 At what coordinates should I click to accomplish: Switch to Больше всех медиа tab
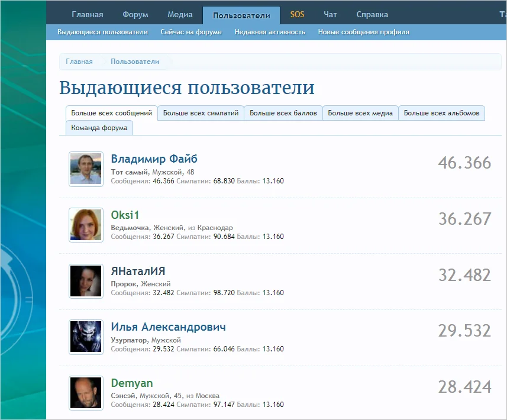pyautogui.click(x=360, y=113)
